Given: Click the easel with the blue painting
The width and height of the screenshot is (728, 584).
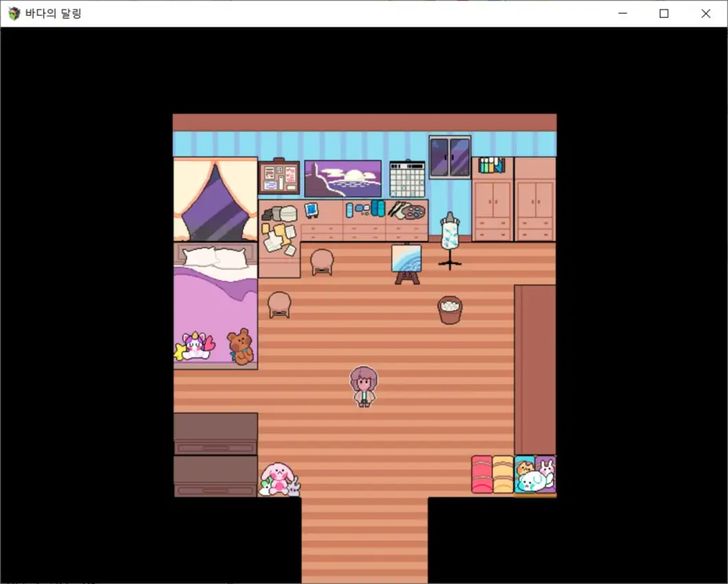Looking at the screenshot, I should point(406,262).
